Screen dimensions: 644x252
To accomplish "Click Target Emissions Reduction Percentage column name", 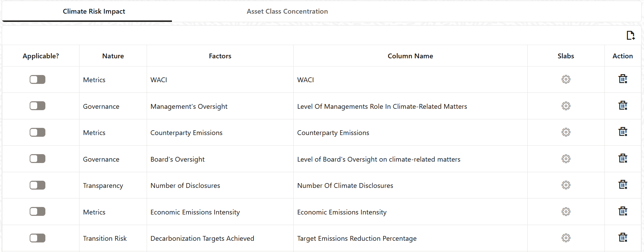I will [357, 238].
